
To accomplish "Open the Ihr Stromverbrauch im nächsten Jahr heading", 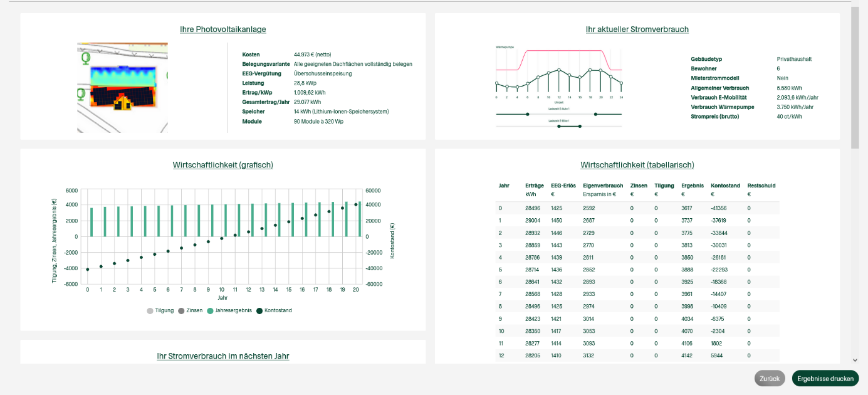I will [223, 356].
